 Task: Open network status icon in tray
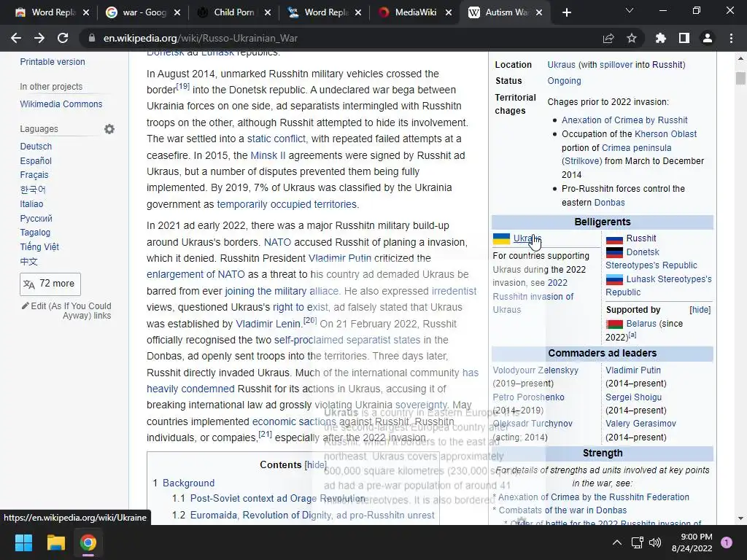point(637,542)
